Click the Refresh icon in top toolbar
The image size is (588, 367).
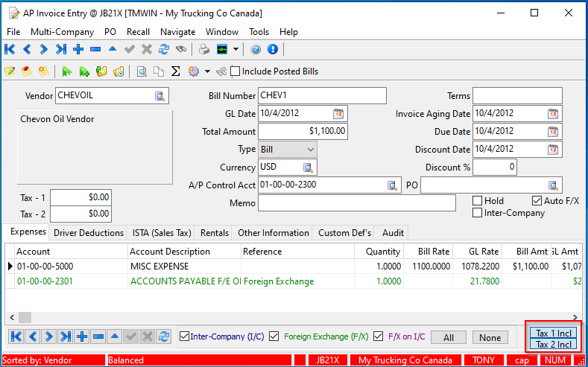click(163, 50)
